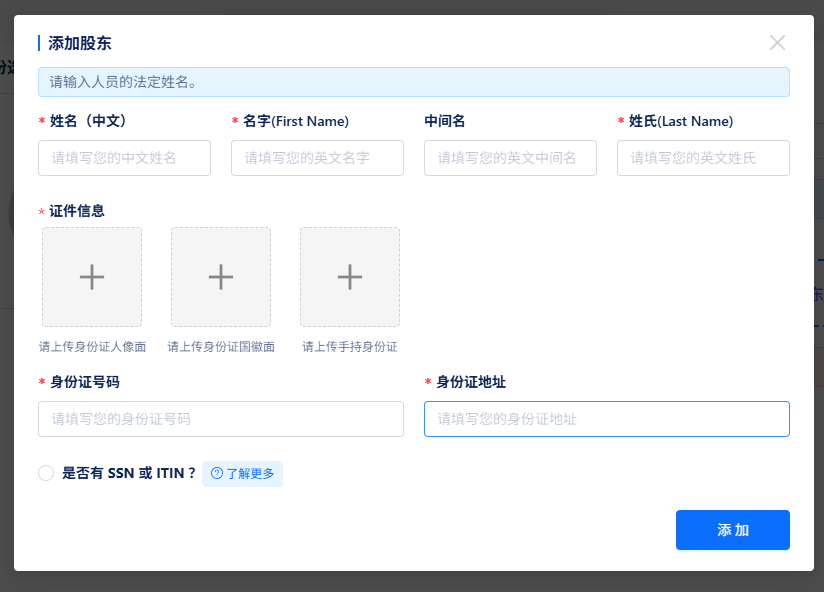The width and height of the screenshot is (824, 592).
Task: Click the Last Name 姓氏 field
Action: click(x=703, y=158)
